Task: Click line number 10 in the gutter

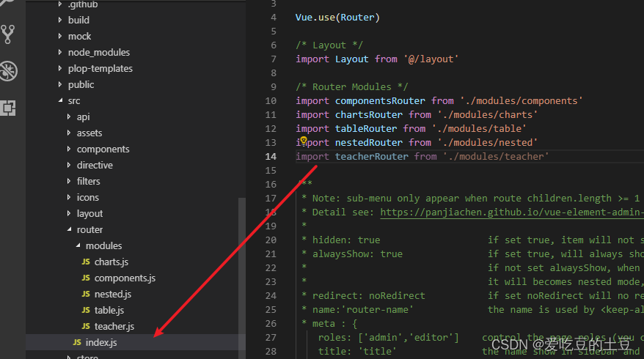Action: point(271,100)
